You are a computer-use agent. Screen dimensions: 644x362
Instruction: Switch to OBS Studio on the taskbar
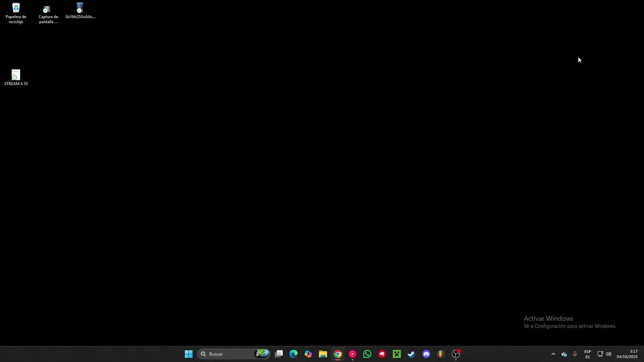tap(456, 354)
